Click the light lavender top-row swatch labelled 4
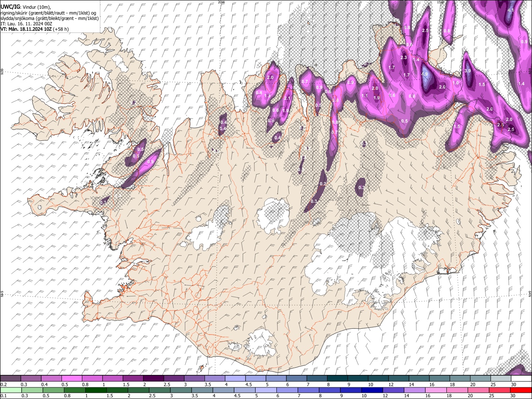 236,379
